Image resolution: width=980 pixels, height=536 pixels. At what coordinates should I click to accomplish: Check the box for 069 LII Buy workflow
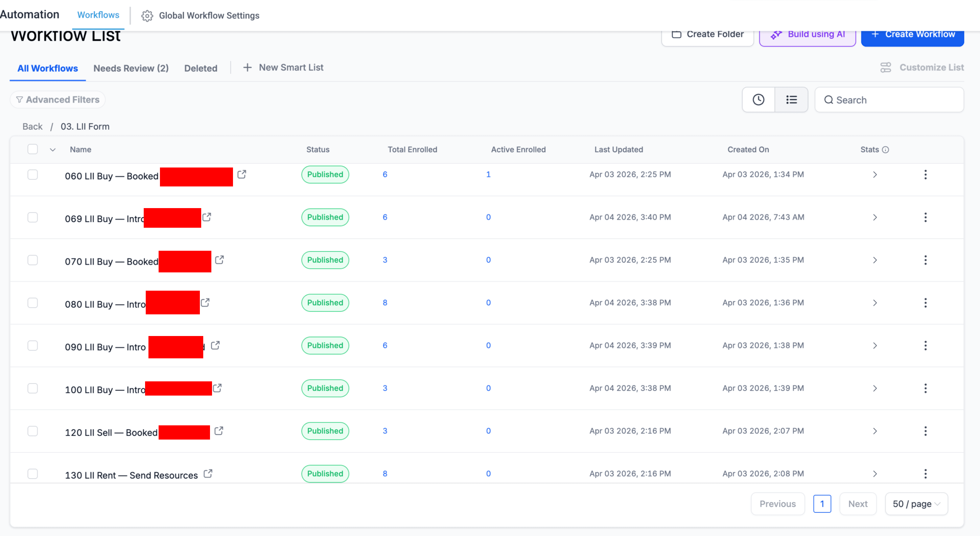tap(33, 217)
